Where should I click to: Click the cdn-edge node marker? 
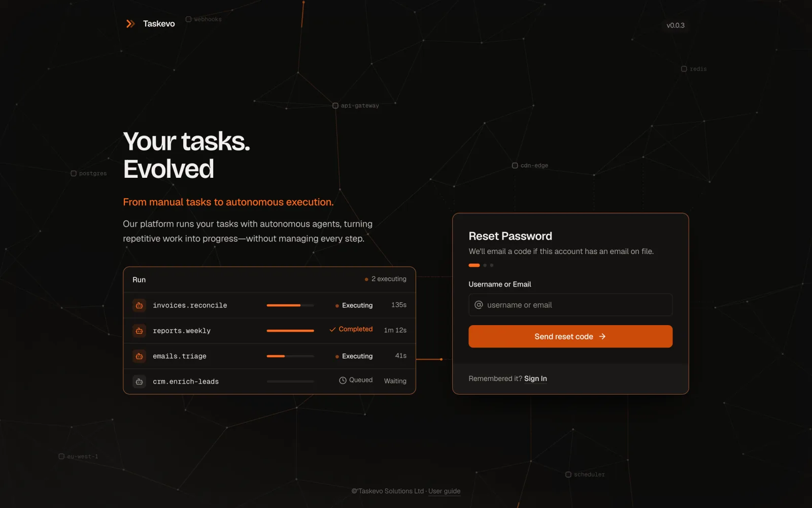(515, 166)
